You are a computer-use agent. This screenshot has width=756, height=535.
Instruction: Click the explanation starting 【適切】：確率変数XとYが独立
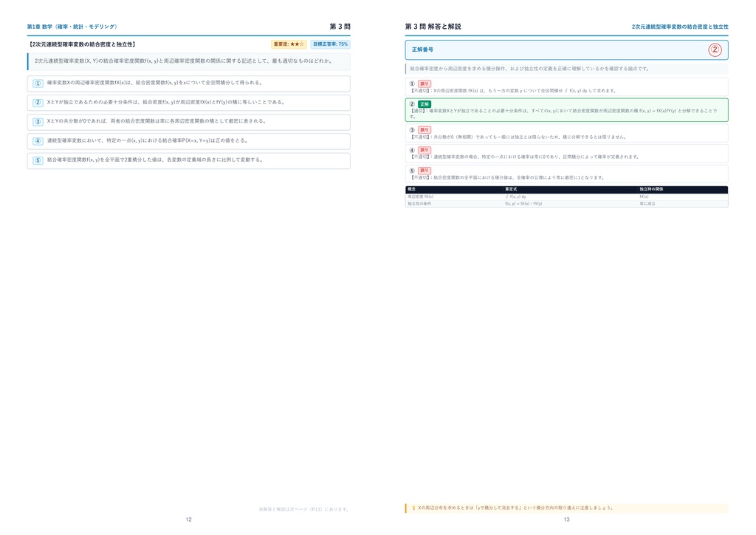click(563, 113)
